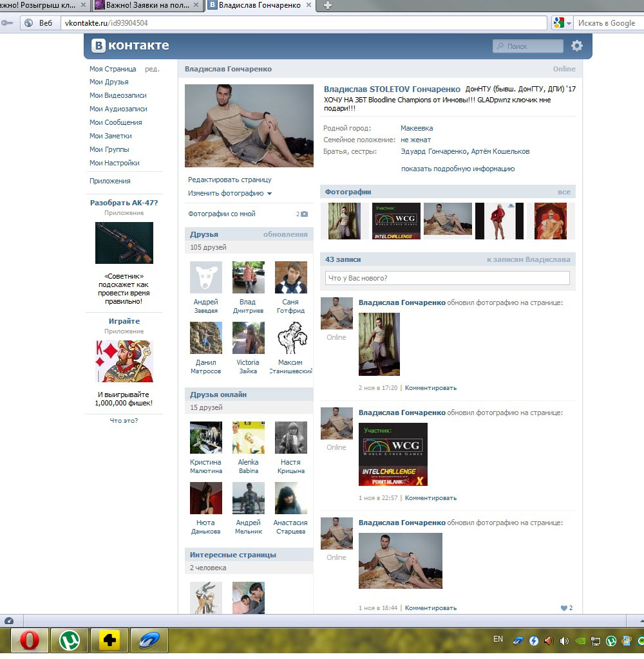Click the volume speaker tray icon
This screenshot has width=644, height=659.
[x=564, y=641]
